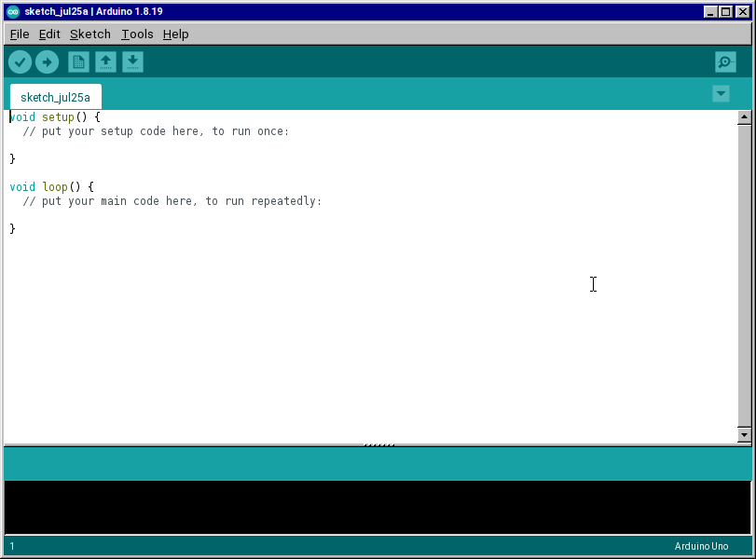Click the editor vertical scrollbar track

point(744,276)
